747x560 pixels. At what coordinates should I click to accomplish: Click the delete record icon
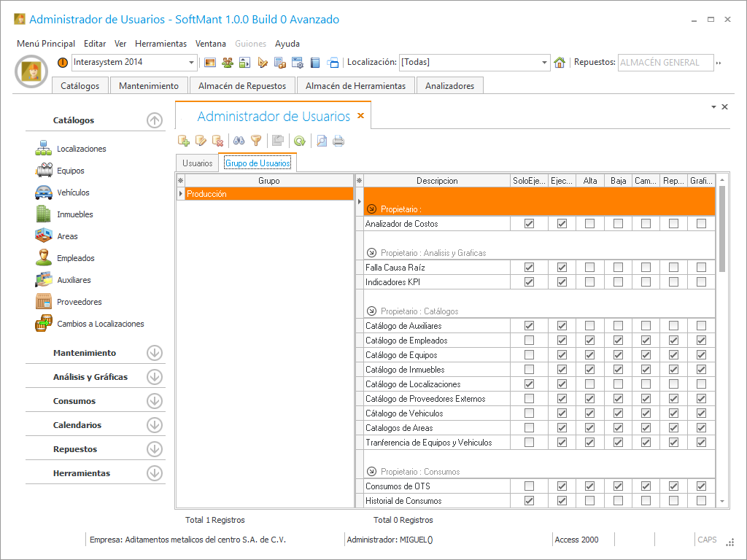coord(217,141)
